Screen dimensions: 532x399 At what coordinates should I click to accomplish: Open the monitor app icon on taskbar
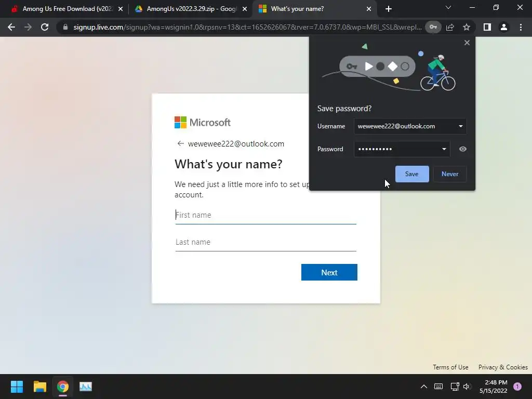coord(86,387)
